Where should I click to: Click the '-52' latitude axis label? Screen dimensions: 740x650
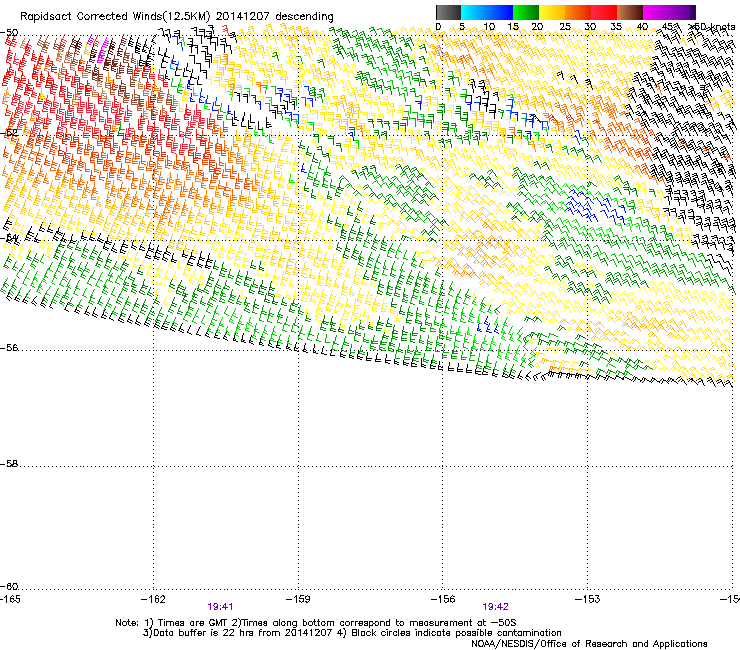pyautogui.click(x=9, y=133)
